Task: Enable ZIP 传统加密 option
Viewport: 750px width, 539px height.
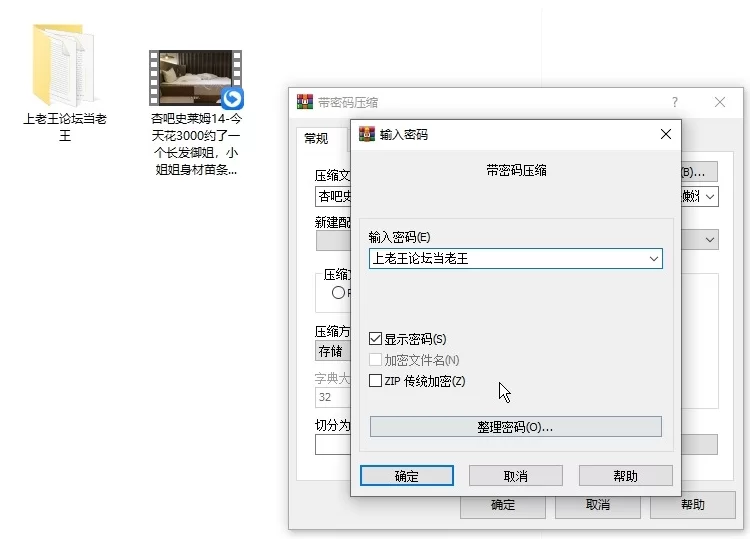Action: point(376,381)
